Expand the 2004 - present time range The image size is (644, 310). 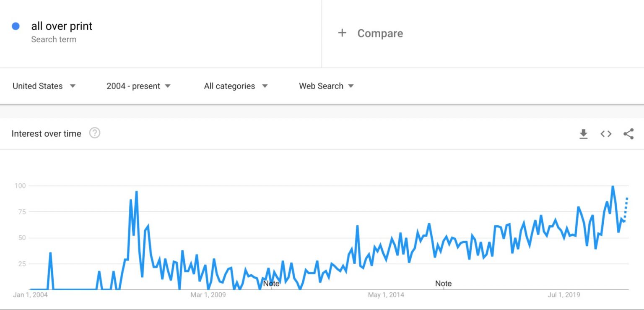[138, 86]
